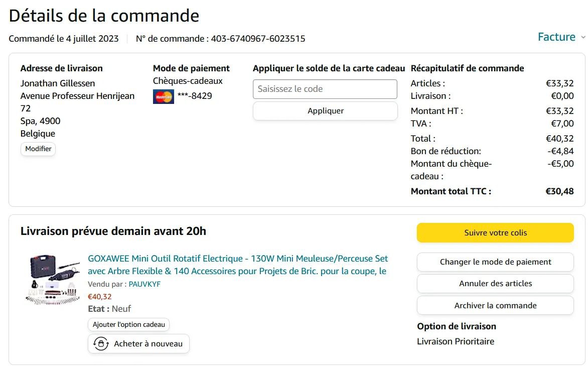Image resolution: width=588 pixels, height=368 pixels.
Task: Select Changer le mode de paiement
Action: coord(495,262)
